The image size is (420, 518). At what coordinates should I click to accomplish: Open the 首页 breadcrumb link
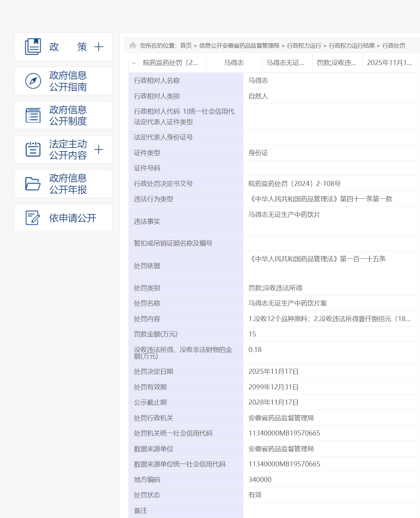[x=186, y=45]
